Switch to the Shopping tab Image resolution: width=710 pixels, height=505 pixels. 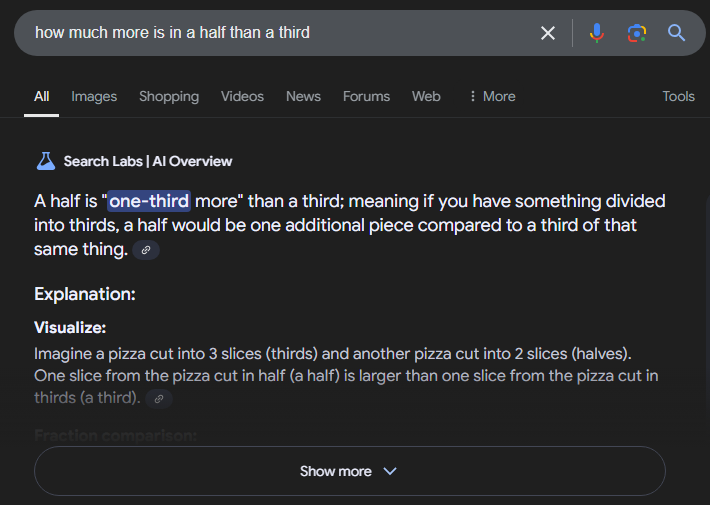point(169,97)
